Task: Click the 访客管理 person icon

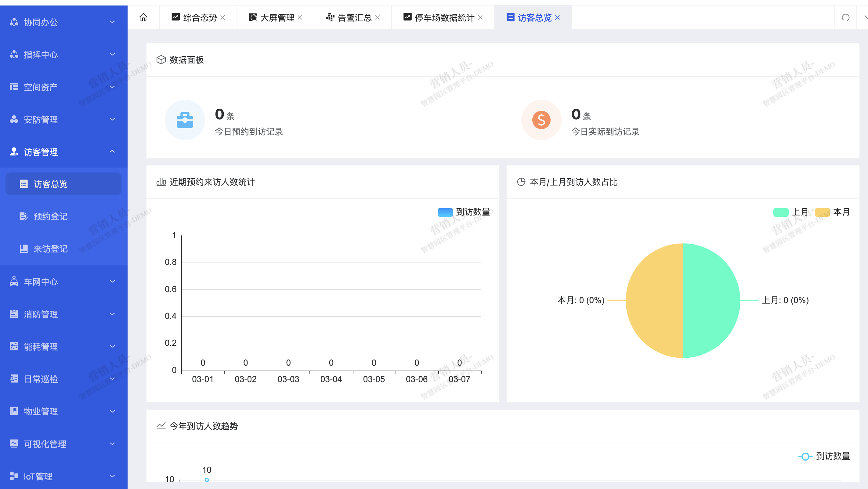Action: (14, 152)
